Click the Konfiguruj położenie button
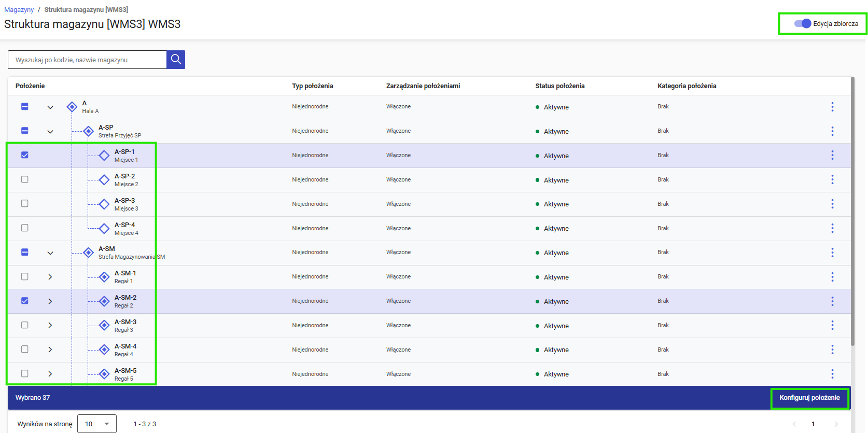Screen dimensions: 868x433 click(809, 398)
